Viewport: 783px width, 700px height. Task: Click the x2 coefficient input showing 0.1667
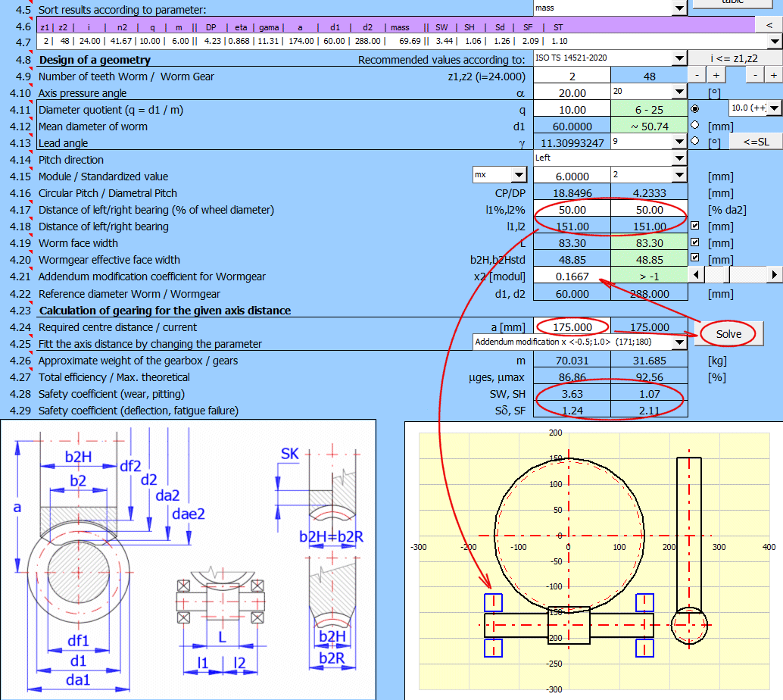(572, 276)
